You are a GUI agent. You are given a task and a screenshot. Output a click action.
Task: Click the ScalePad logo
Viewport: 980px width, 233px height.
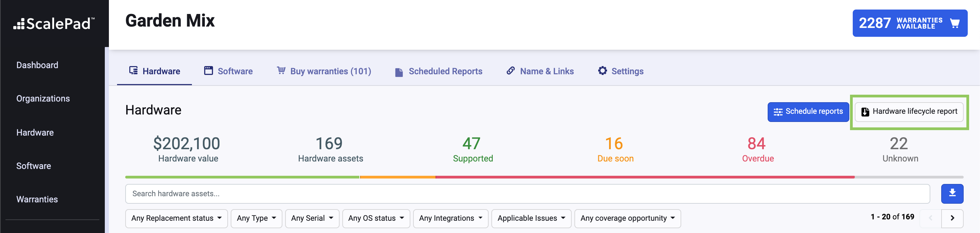(54, 24)
